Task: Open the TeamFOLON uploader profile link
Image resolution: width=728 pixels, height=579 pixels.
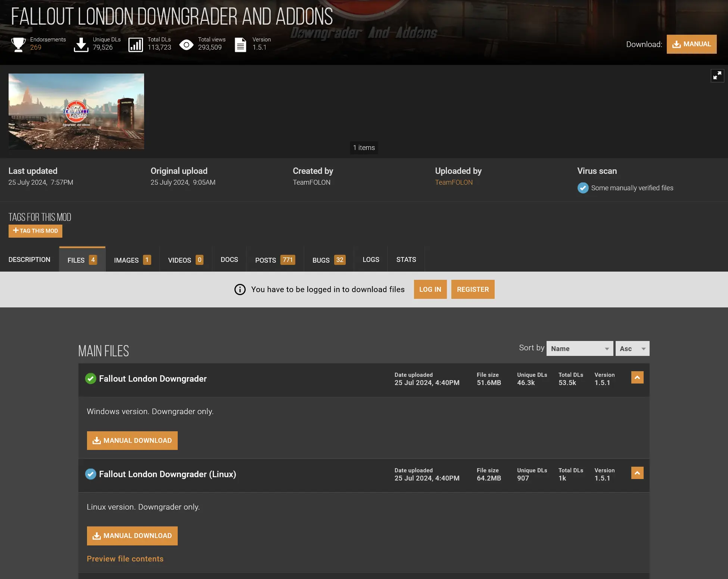Action: click(x=454, y=182)
